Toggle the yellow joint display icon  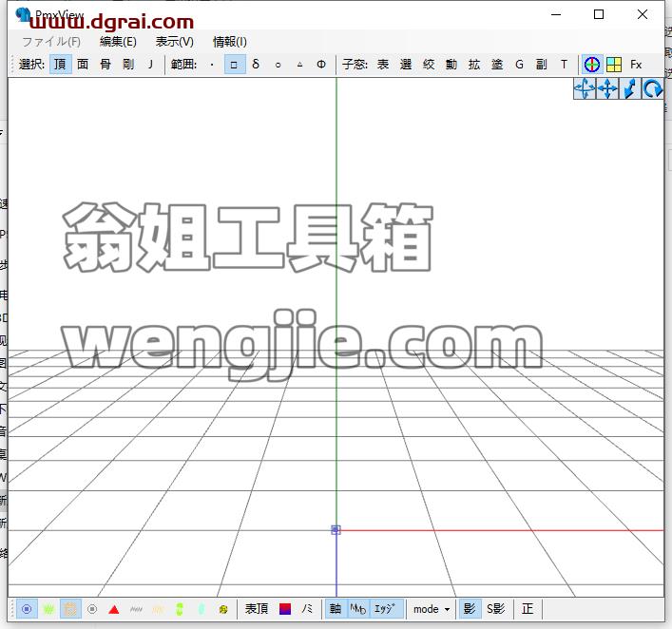(223, 609)
